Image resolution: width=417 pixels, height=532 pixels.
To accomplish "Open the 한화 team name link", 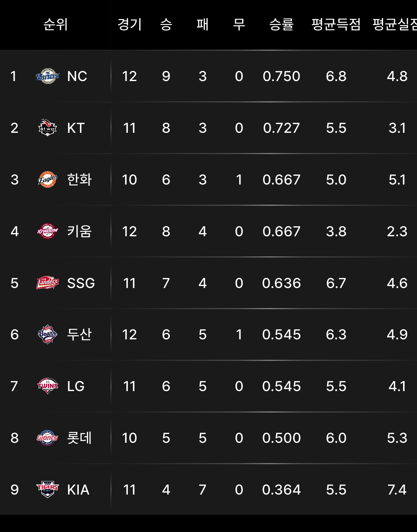I will [79, 180].
